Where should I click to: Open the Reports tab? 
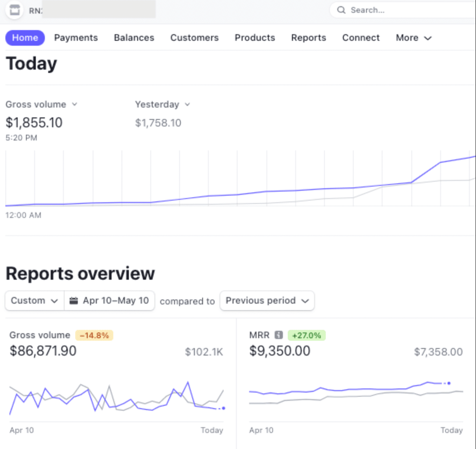click(x=308, y=37)
